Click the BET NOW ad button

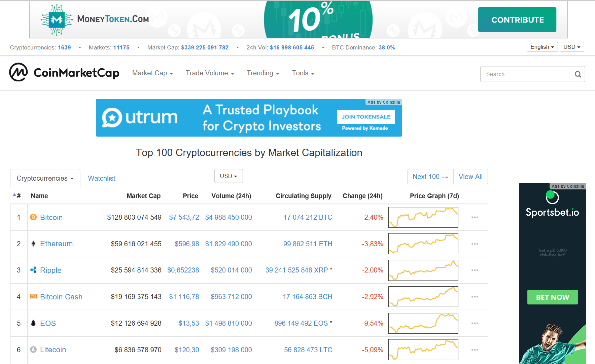(552, 297)
